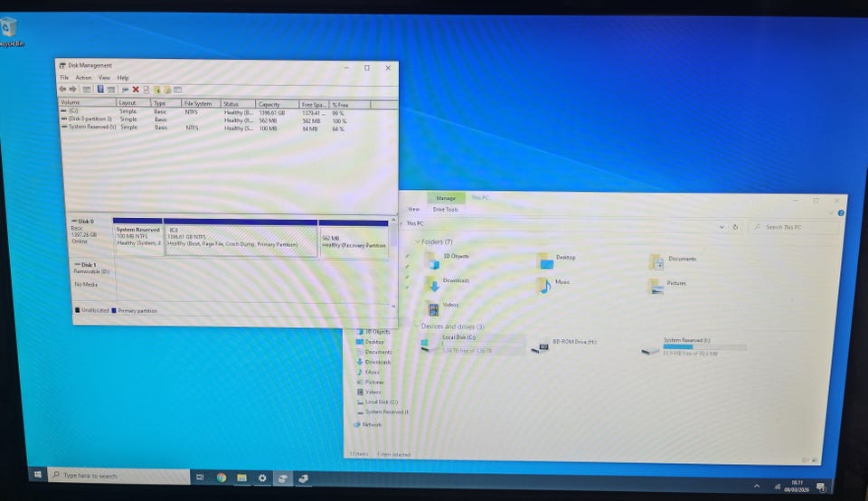Sort by the File System column header
The height and width of the screenshot is (501, 868).
tap(201, 103)
